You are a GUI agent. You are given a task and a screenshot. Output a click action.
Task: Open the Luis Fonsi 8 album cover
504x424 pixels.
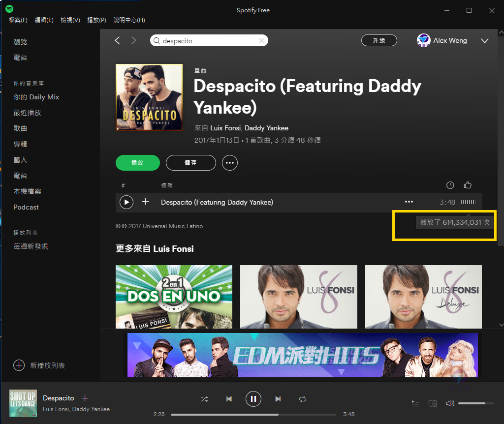coord(299,297)
